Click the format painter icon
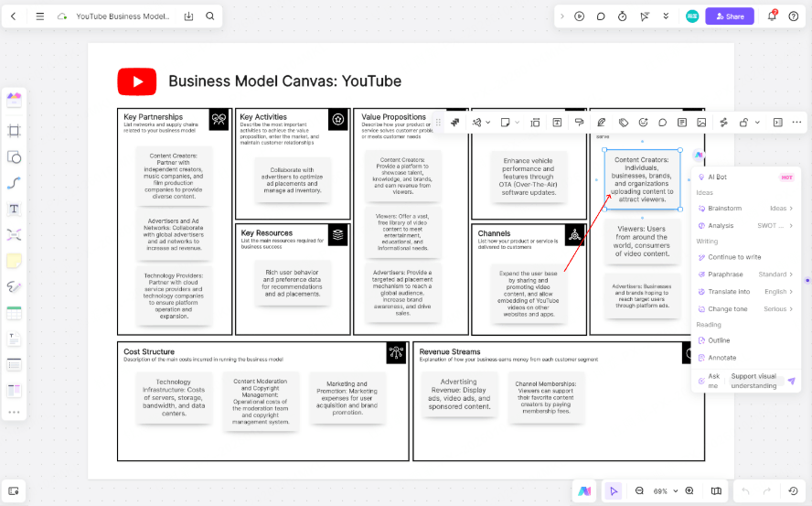 pyautogui.click(x=579, y=123)
